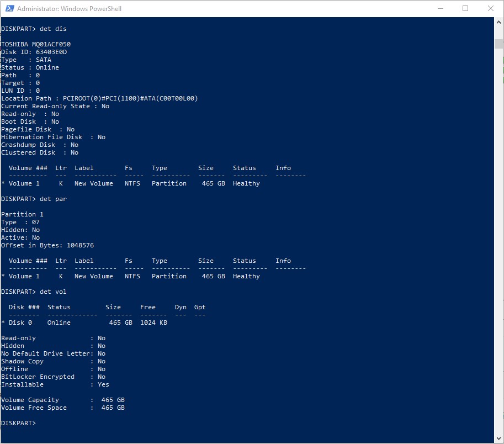Viewport: 504px width, 444px height.
Task: Click the "det par" command line
Action: point(34,199)
